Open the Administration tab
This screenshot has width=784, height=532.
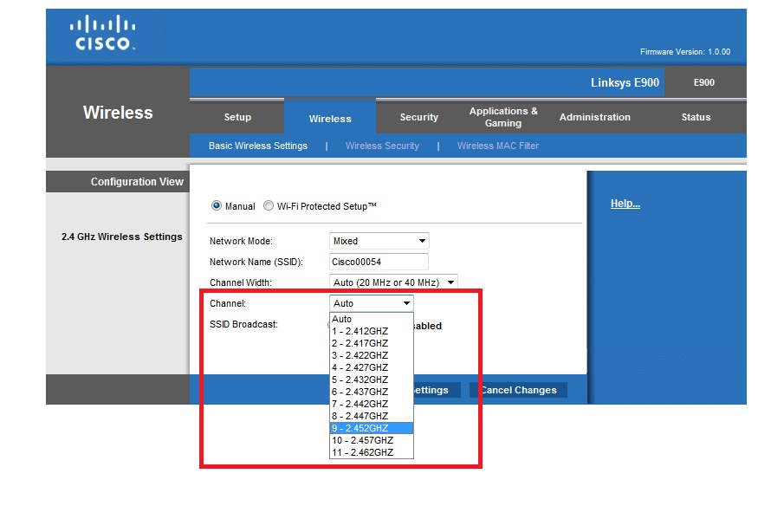(595, 117)
